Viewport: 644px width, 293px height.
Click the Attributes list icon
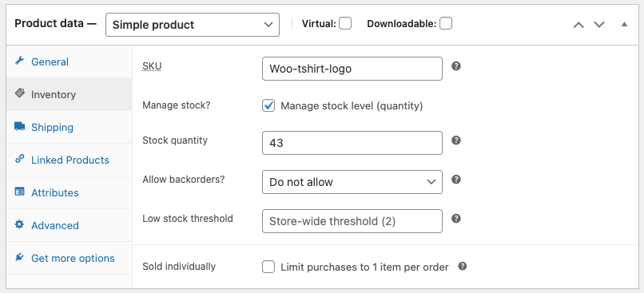pyautogui.click(x=19, y=192)
